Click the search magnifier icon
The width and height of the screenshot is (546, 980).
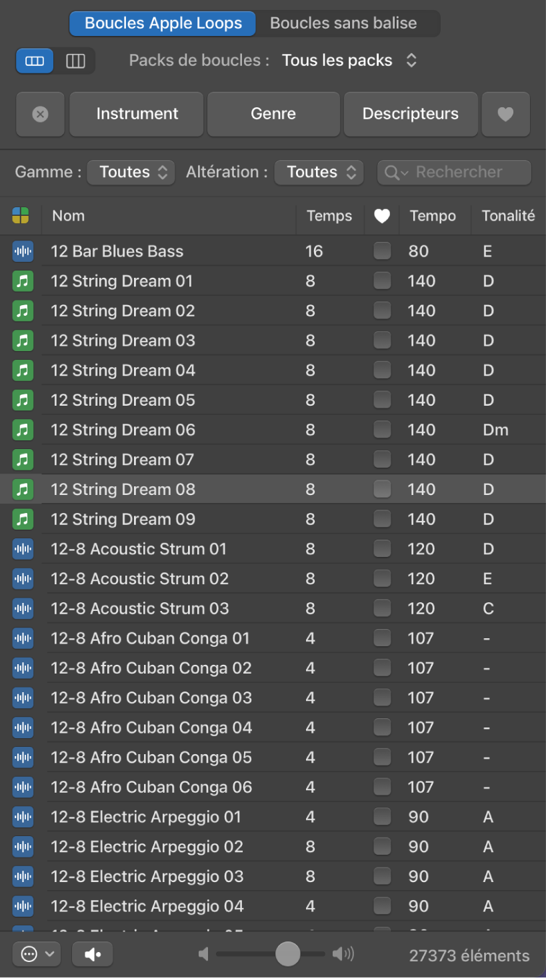point(393,173)
